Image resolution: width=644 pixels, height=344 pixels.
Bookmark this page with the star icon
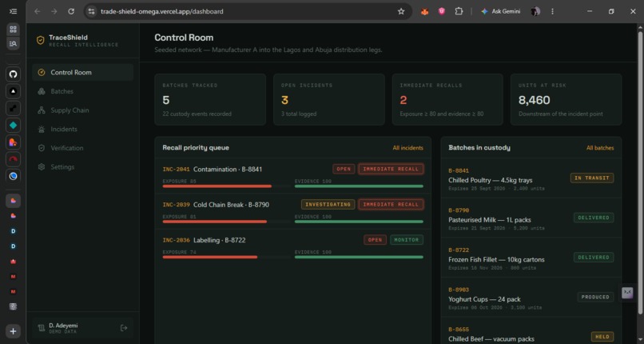(401, 11)
